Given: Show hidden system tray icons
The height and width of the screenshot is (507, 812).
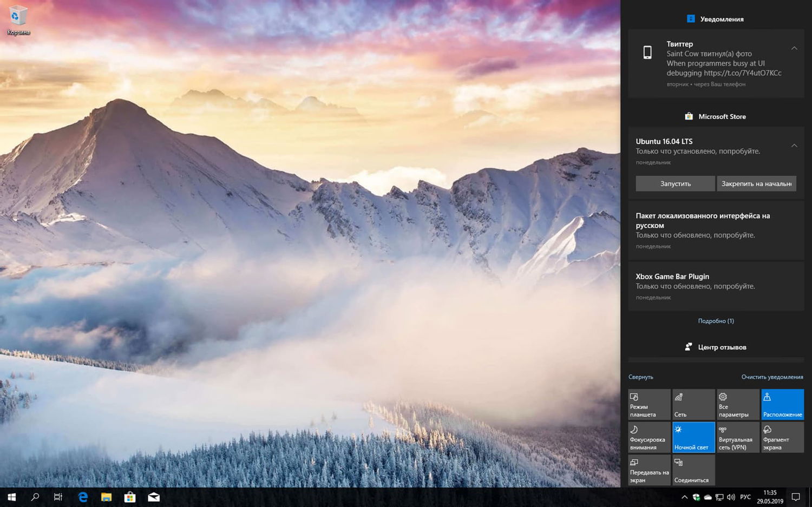Looking at the screenshot, I should tap(684, 497).
